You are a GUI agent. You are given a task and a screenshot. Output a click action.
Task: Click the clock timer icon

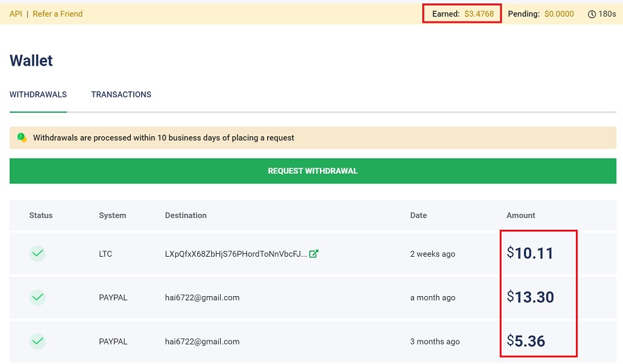(x=592, y=14)
